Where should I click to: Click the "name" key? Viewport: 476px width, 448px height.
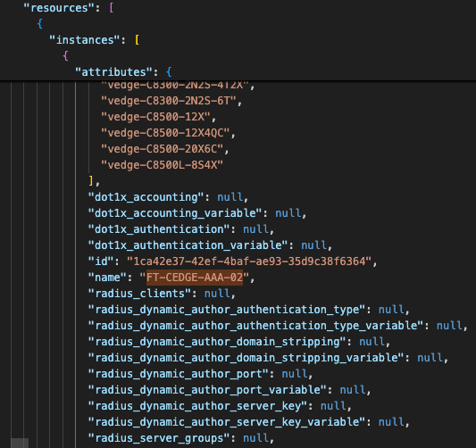[x=107, y=278]
